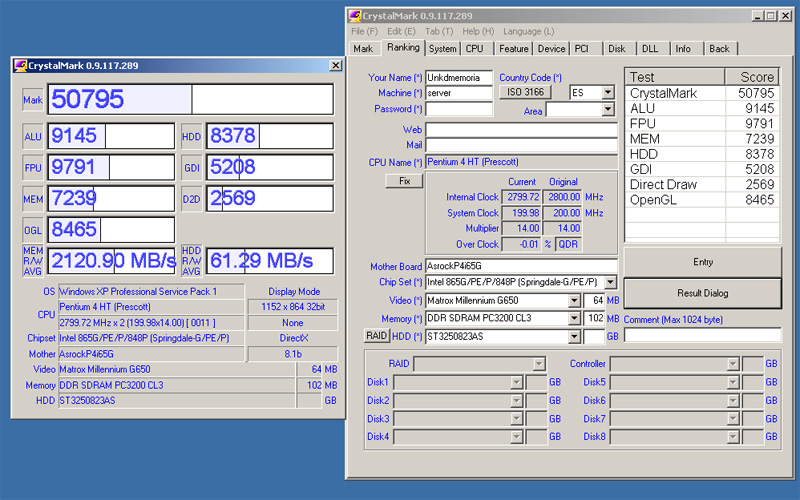Open the File (F) menu
Screen dimensions: 800x500
(365, 32)
